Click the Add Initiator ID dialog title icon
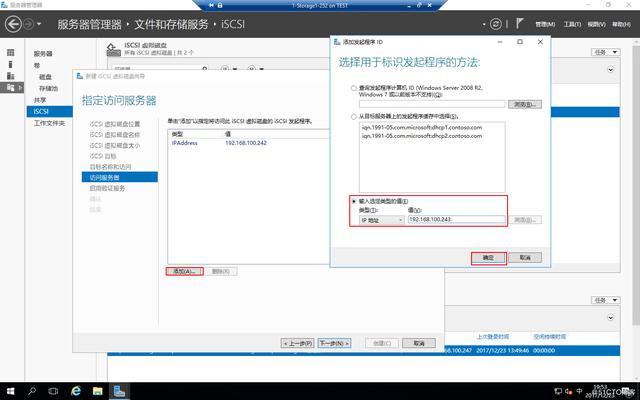 [337, 42]
